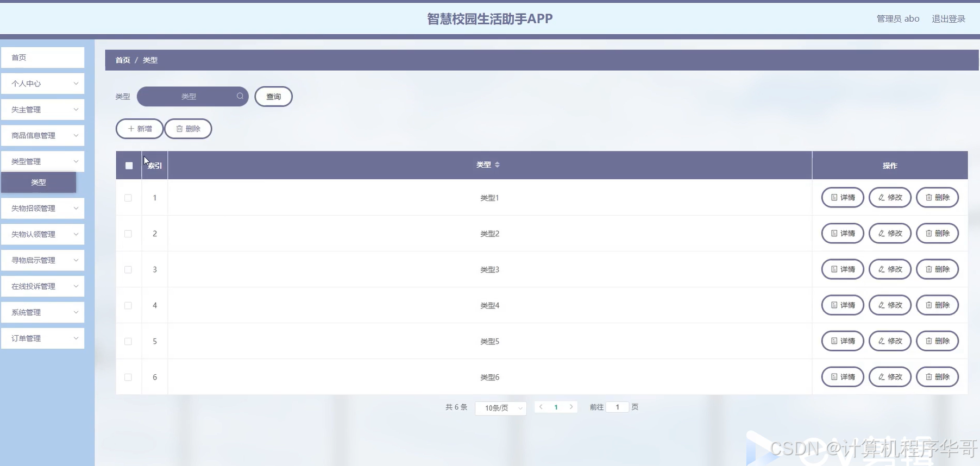Screen dimensions: 980x466
Task: Click the search magnifier icon in 类型 field
Action: coord(240,96)
